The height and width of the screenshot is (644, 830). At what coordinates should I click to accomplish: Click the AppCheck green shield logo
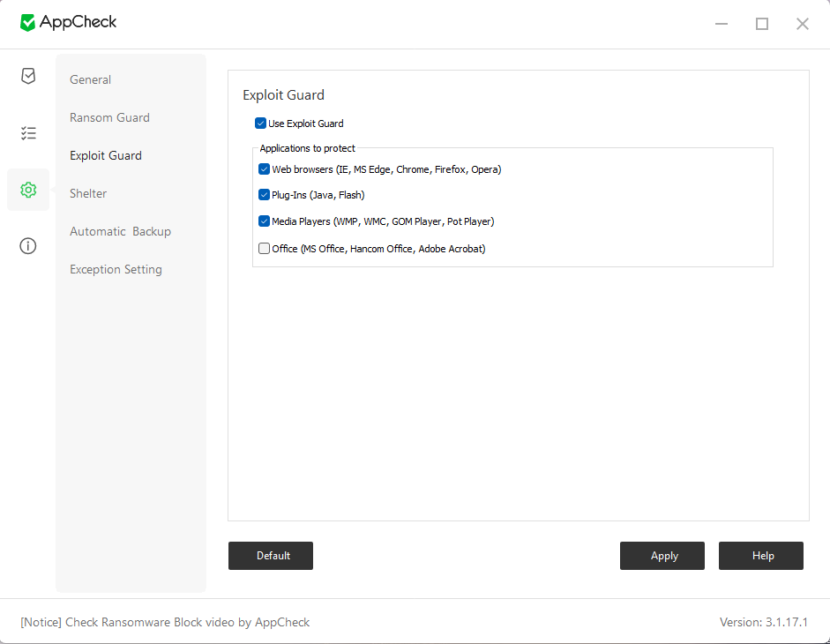28,23
